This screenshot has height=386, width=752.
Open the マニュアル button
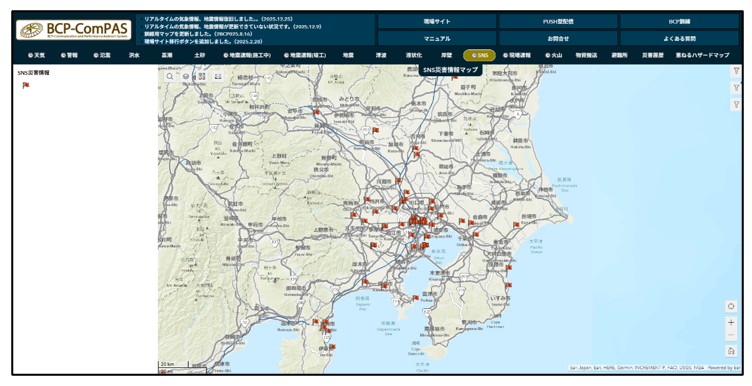437,38
